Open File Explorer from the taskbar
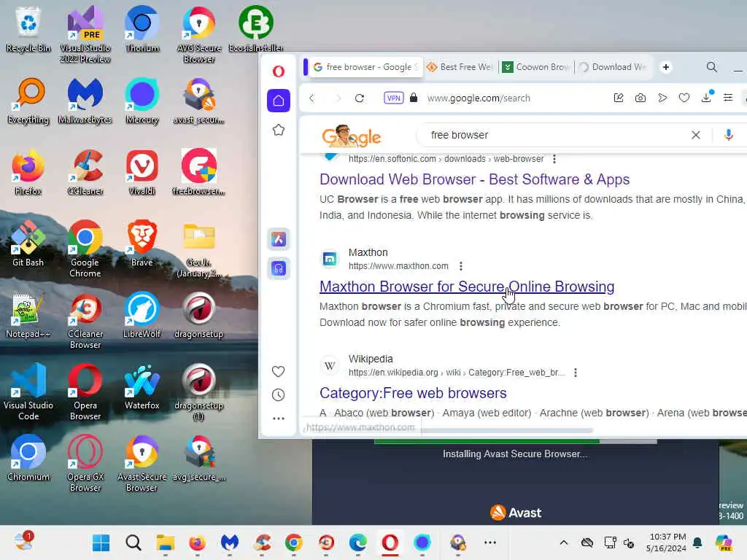The width and height of the screenshot is (747, 560). click(x=166, y=542)
